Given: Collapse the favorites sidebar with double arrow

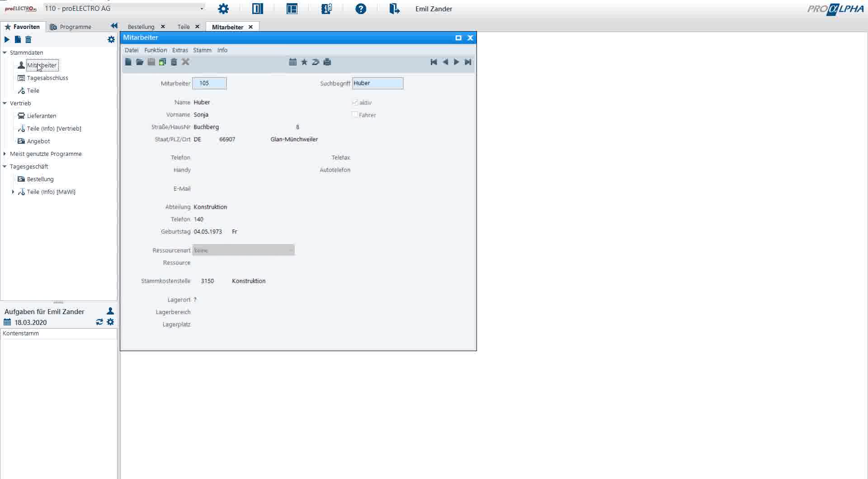Looking at the screenshot, I should (x=114, y=26).
